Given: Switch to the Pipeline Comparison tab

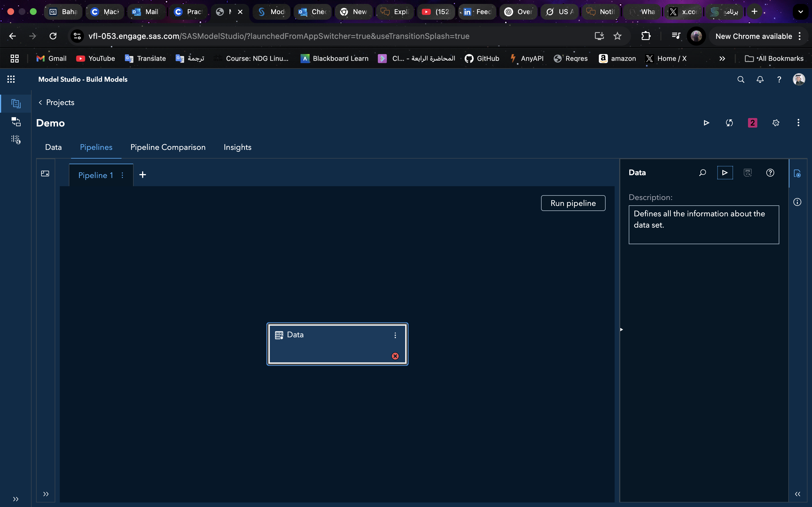Looking at the screenshot, I should tap(168, 147).
